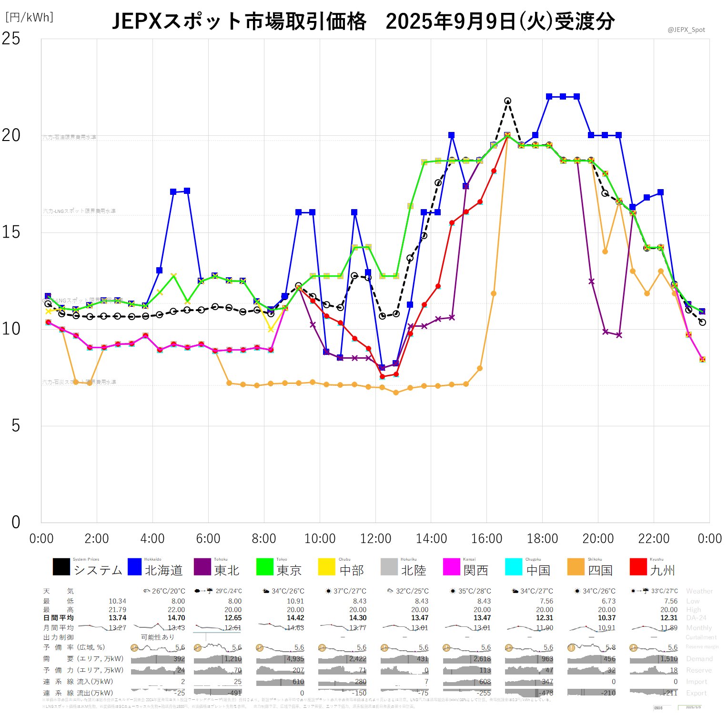The image size is (728, 715).
Task: Click the Hokuriku column reserve margin gauge icon
Action: click(x=384, y=648)
